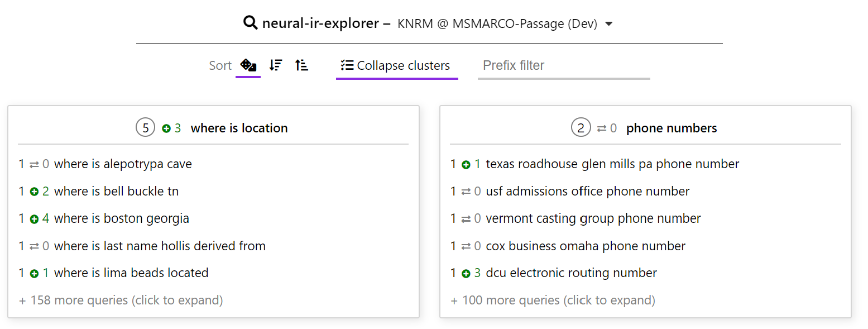
Task: Click green plus beside bell buckle tn
Action: tap(34, 192)
